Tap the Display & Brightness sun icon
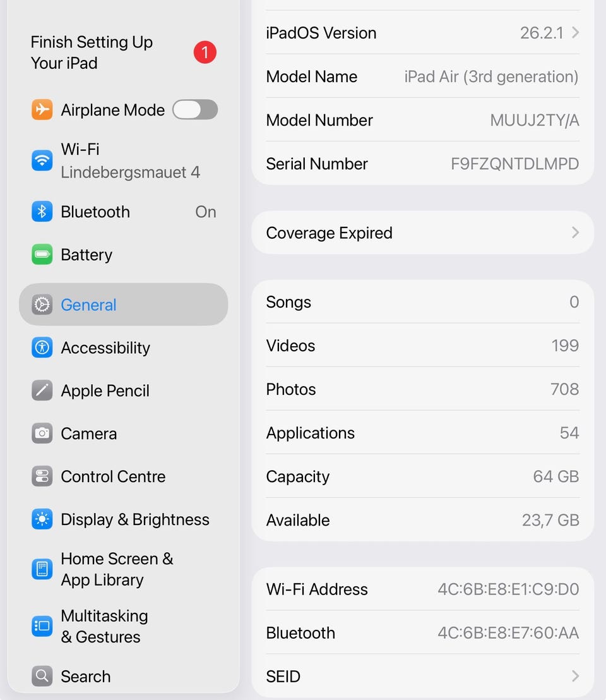The image size is (606, 700). coord(42,519)
